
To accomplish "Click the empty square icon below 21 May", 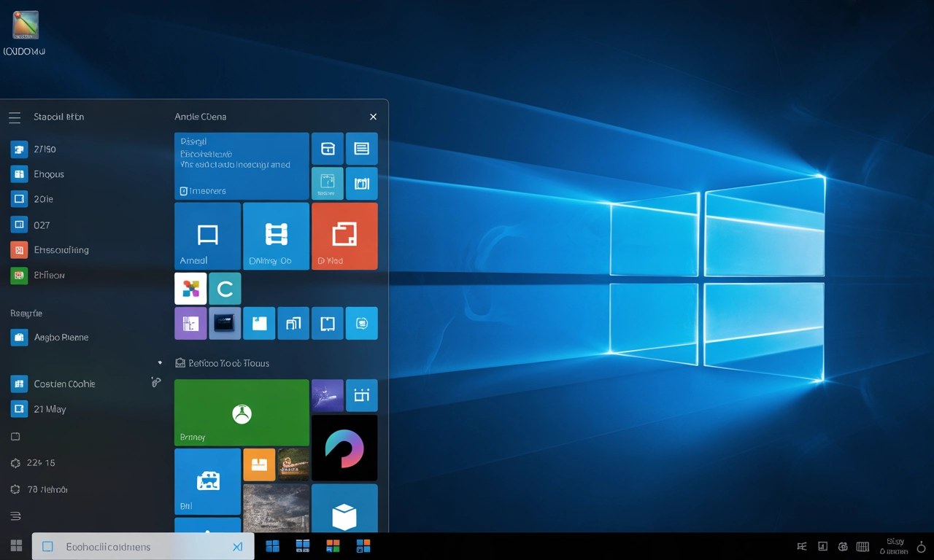I will (15, 437).
